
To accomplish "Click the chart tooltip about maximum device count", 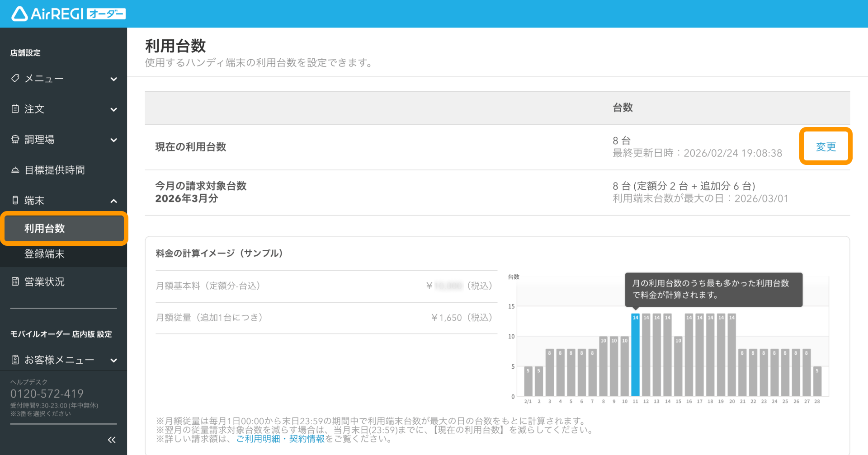I will pyautogui.click(x=713, y=289).
